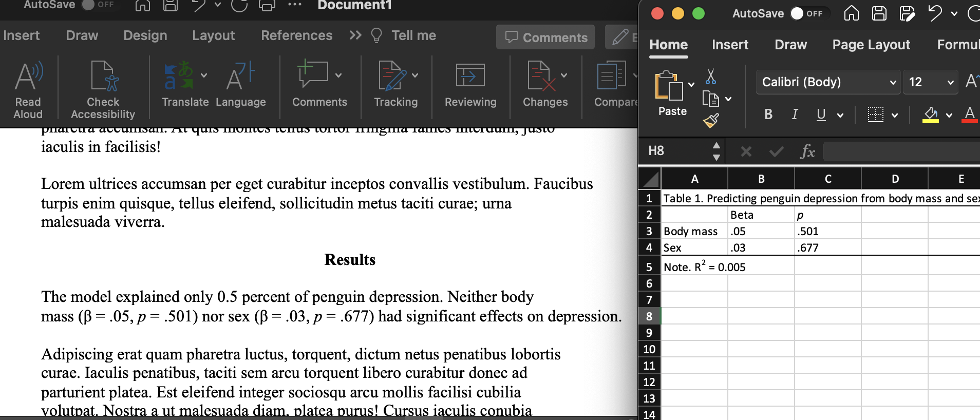Image resolution: width=980 pixels, height=420 pixels.
Task: Expand the borders dropdown arrow
Action: click(895, 115)
